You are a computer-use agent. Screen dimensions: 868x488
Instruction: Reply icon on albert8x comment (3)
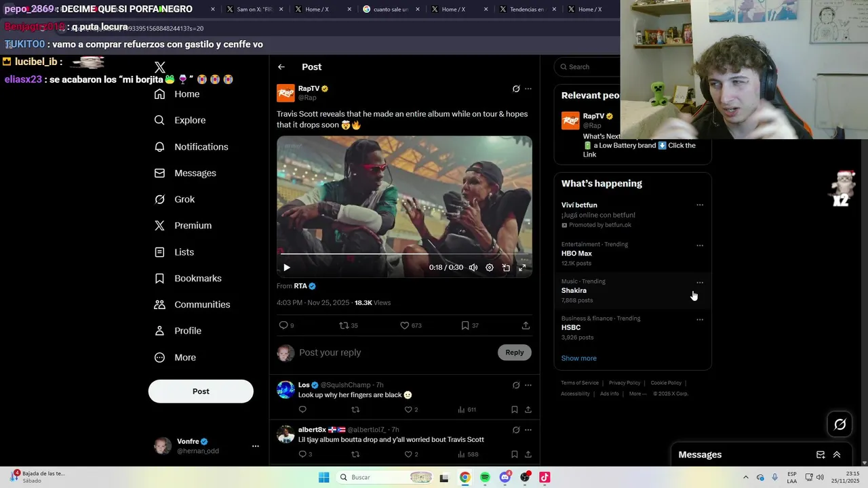pyautogui.click(x=305, y=454)
